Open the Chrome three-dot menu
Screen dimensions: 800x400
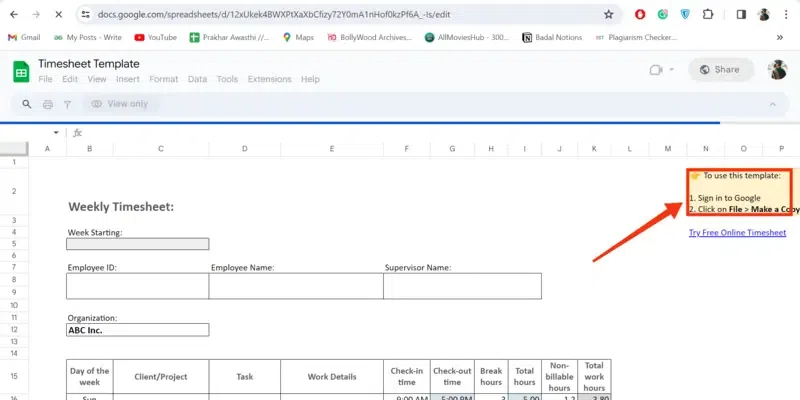click(786, 15)
